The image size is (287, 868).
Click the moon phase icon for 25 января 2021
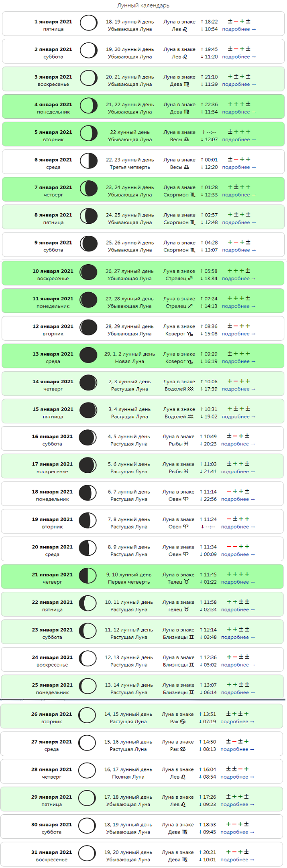tap(88, 687)
